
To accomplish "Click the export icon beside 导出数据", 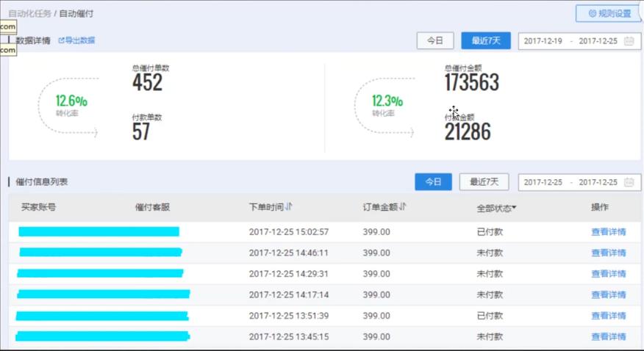I will pos(62,40).
